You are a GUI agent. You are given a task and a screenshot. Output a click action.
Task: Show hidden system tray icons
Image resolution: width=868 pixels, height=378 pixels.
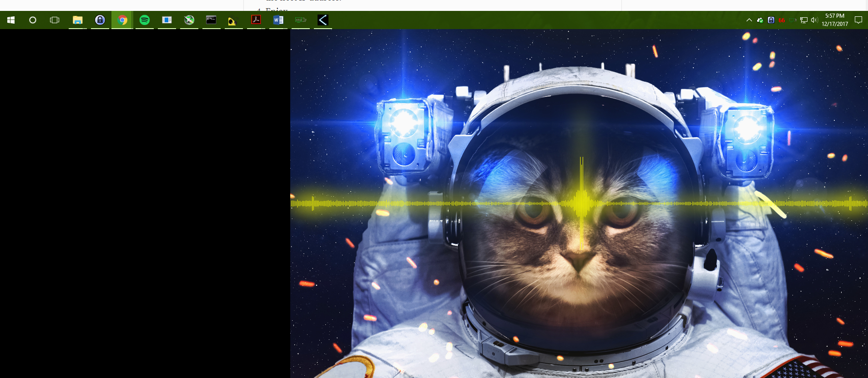(749, 20)
